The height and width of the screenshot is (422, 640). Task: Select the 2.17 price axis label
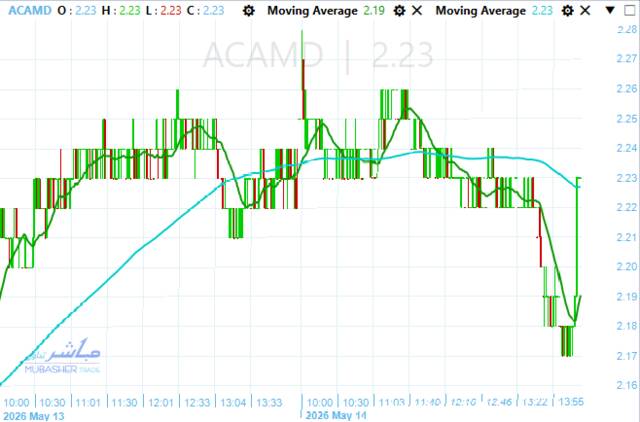[627, 356]
